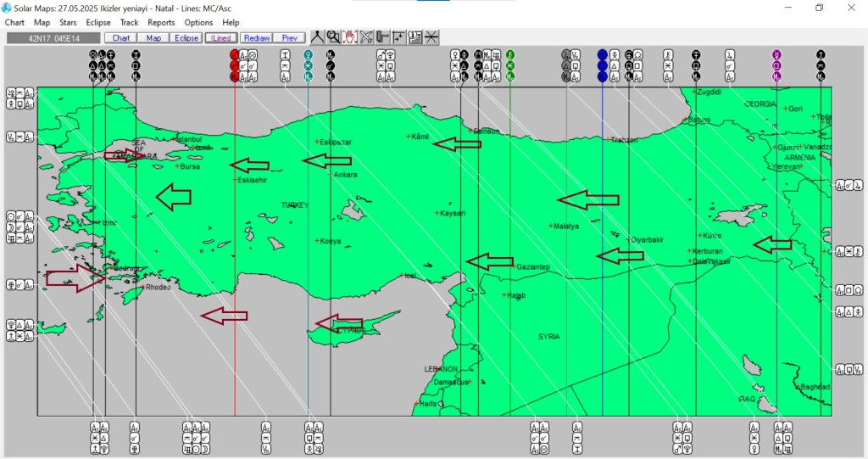Open the info report icon

click(415, 37)
